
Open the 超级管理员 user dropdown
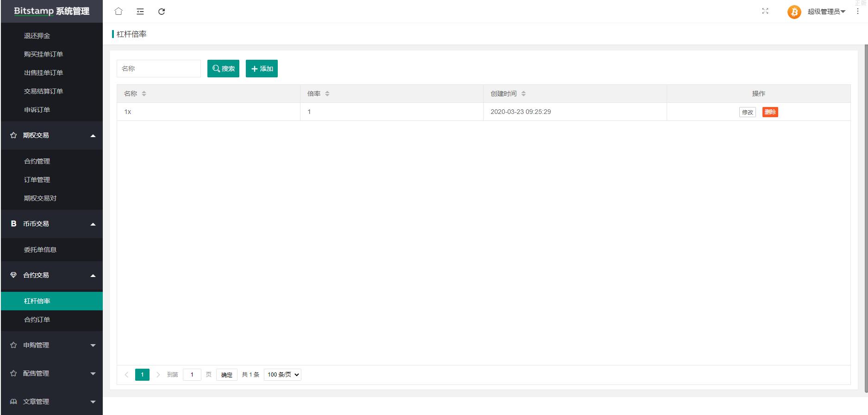(826, 12)
